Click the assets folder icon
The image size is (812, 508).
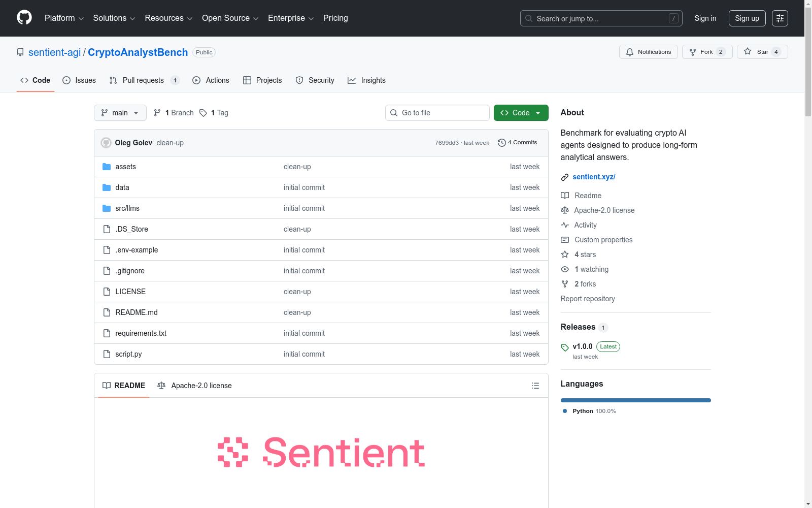click(107, 167)
